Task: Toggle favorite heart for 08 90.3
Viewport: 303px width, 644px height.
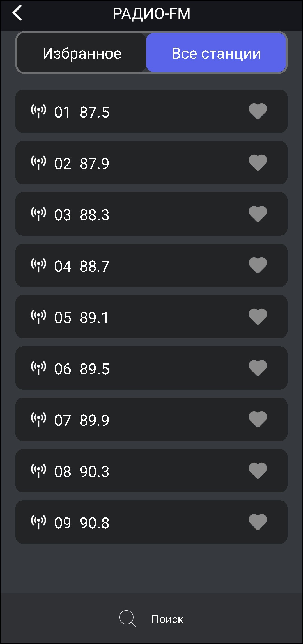Action: 258,471
